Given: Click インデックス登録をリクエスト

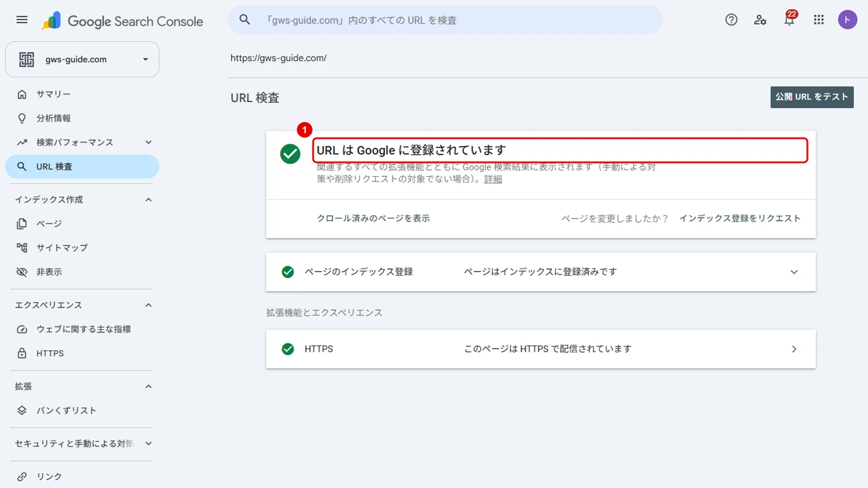Looking at the screenshot, I should pos(740,218).
